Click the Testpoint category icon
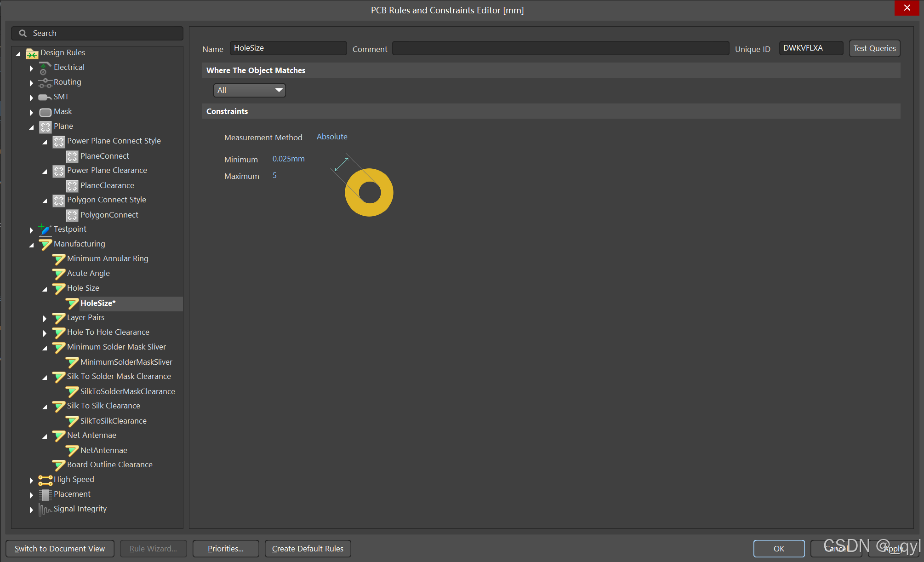 click(45, 229)
